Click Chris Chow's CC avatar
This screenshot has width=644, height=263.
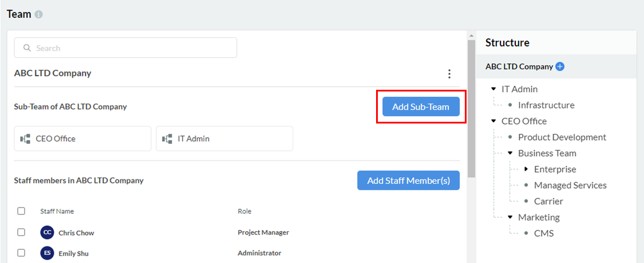tap(47, 233)
